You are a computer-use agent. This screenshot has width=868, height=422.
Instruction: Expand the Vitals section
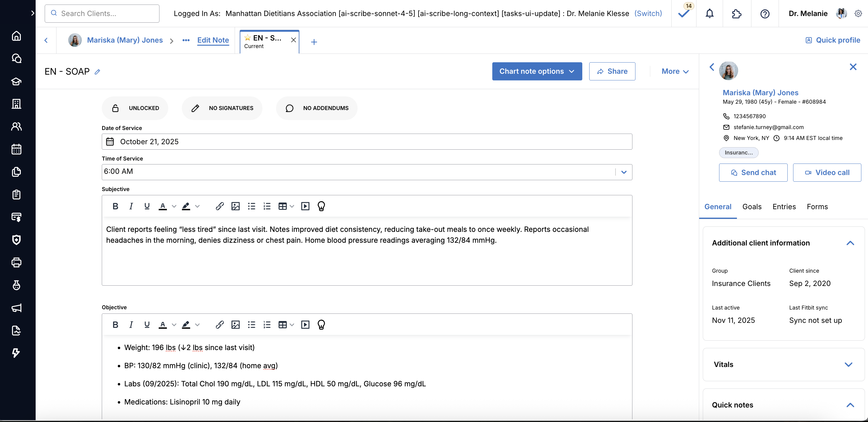point(848,364)
